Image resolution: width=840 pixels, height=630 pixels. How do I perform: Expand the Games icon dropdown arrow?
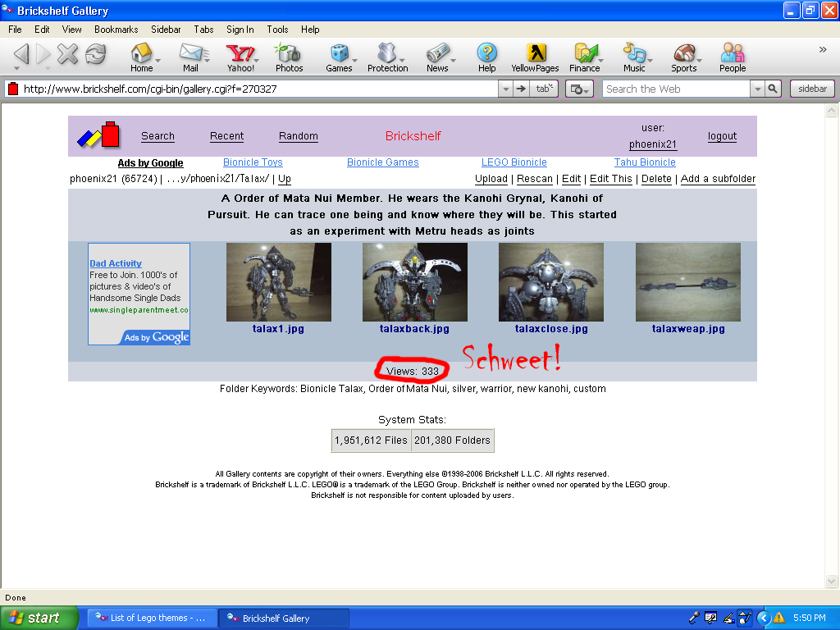tap(355, 60)
